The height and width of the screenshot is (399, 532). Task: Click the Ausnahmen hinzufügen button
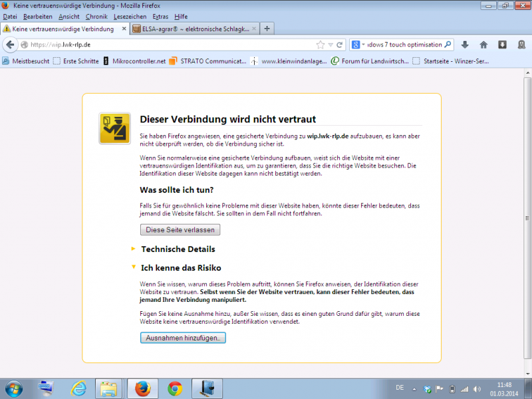click(x=183, y=337)
